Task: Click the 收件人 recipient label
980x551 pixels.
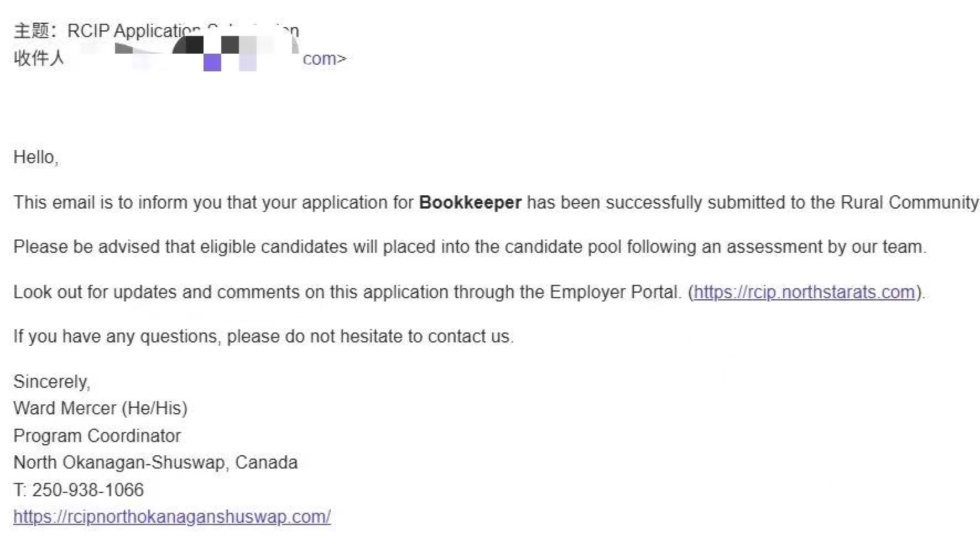Action: (x=39, y=58)
